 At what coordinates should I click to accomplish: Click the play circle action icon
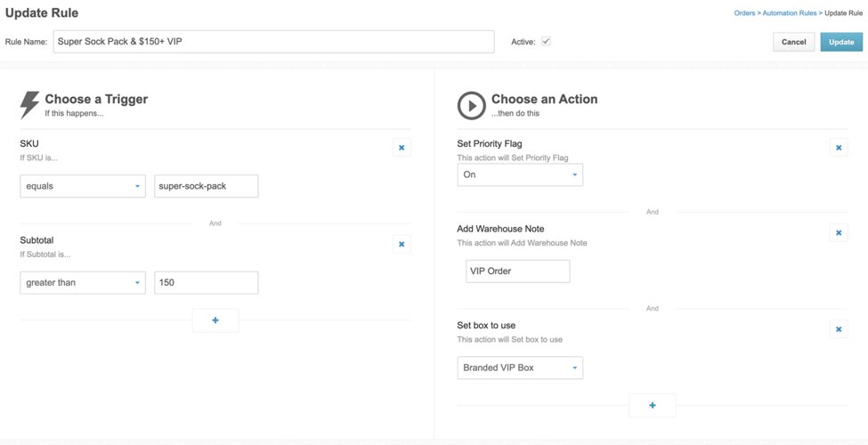[x=471, y=105]
